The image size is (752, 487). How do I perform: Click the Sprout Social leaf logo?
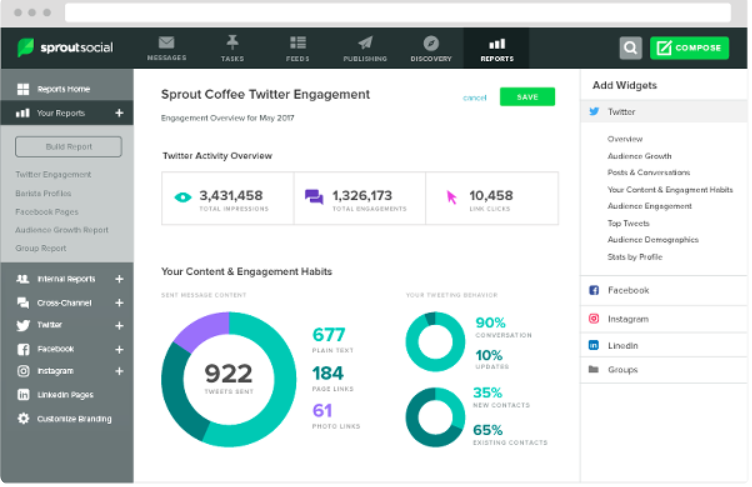pyautogui.click(x=25, y=48)
